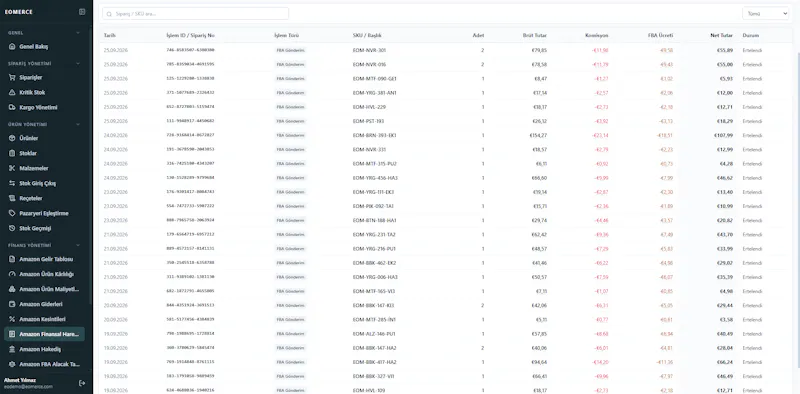
Task: Open the Pazaryeri Eşleştirme tag icon
Action: coord(12,213)
